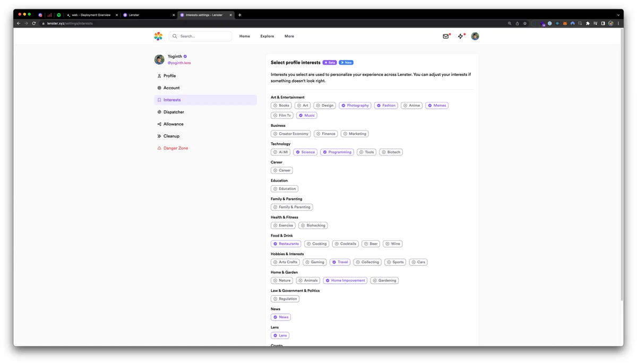Add the Wine interest
The height and width of the screenshot is (364, 637).
(x=393, y=244)
